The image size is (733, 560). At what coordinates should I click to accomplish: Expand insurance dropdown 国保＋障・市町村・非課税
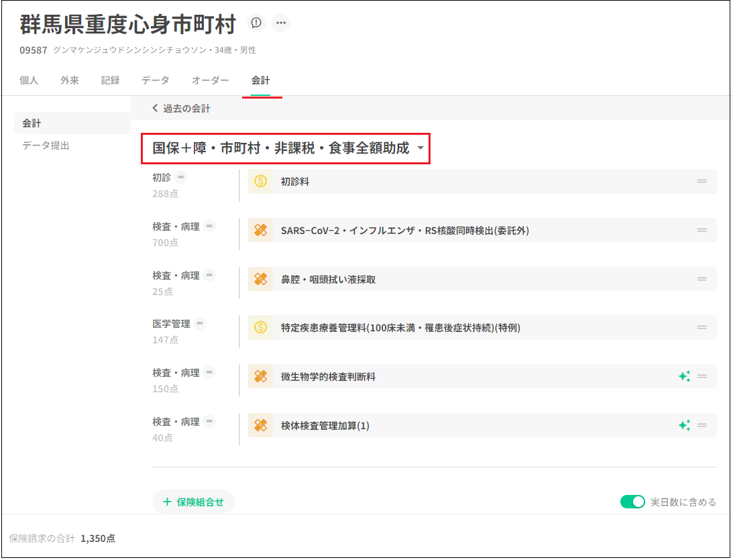point(420,149)
